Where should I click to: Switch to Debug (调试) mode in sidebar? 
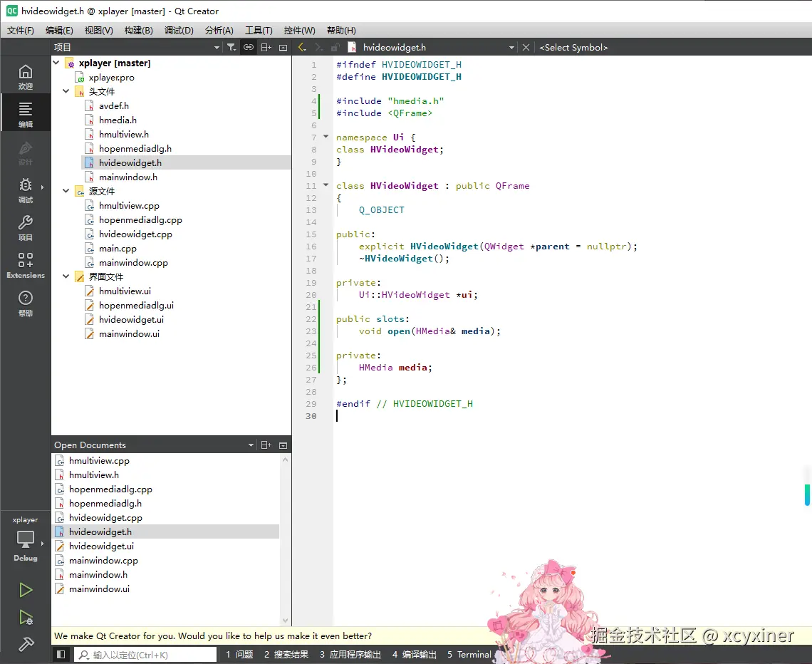pos(26,190)
